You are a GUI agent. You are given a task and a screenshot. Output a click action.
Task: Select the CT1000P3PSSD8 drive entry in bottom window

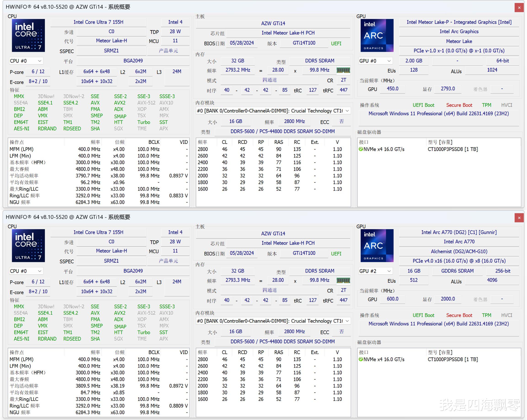(452, 359)
